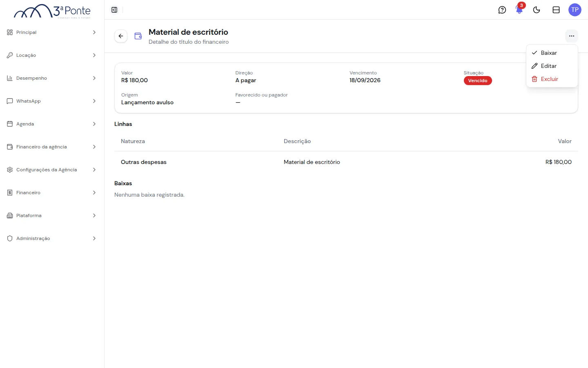The height and width of the screenshot is (368, 588).
Task: Click the WhatsApp chat icon
Action: click(x=10, y=101)
